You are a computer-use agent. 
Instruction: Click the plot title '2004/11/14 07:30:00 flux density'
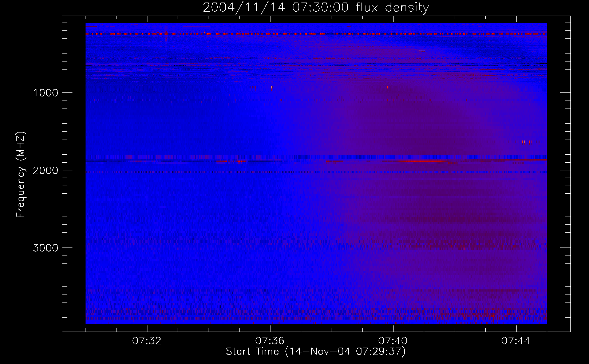click(316, 8)
